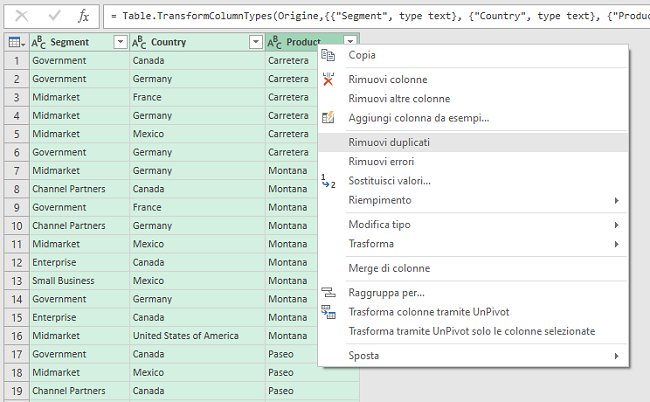
Task: Expand the Trasforma submenu arrow
Action: [x=616, y=244]
